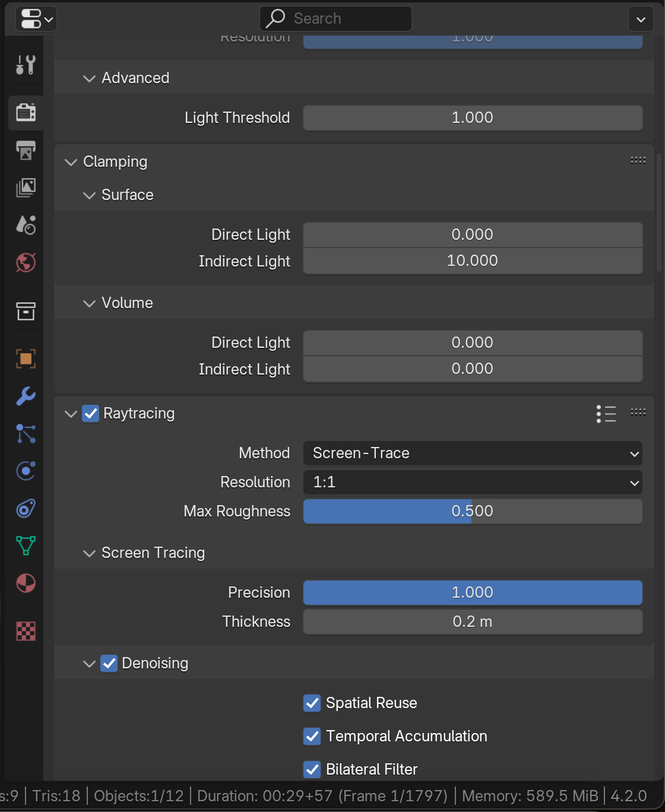Click the properties Search field

[336, 19]
